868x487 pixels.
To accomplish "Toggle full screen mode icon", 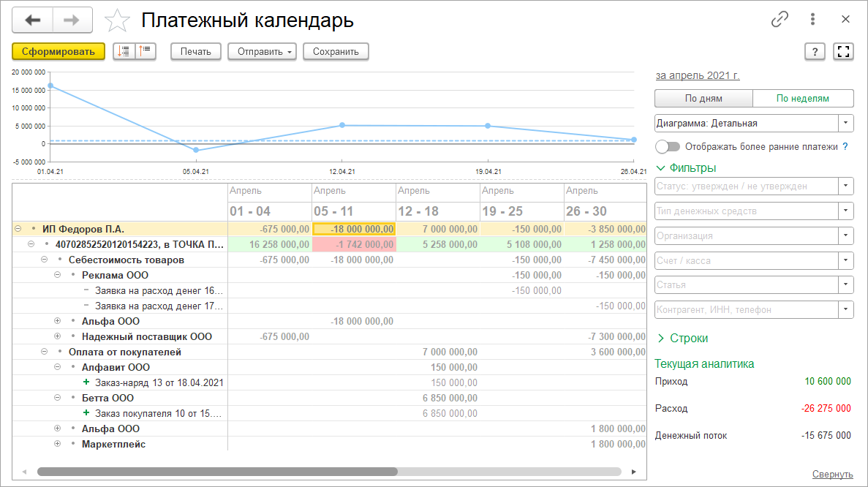I will coord(843,51).
